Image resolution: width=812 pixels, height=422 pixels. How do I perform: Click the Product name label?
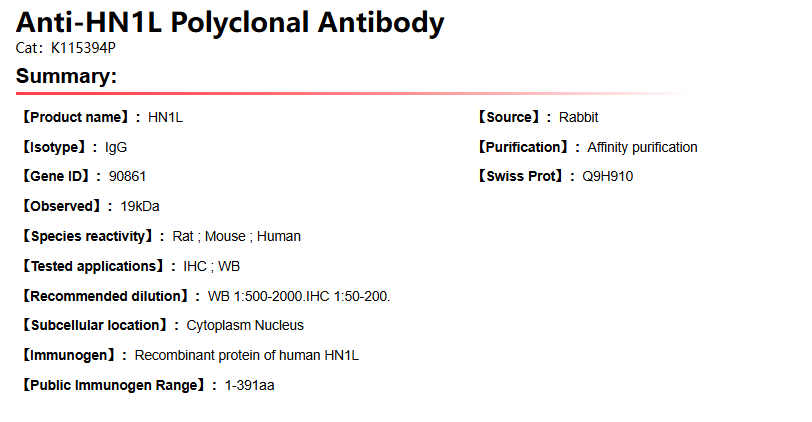77,117
